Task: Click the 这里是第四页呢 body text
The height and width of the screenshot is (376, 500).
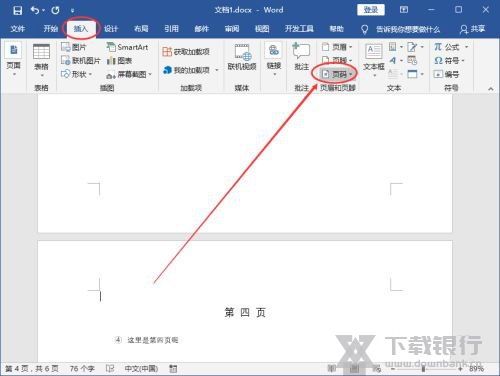Action: (153, 340)
